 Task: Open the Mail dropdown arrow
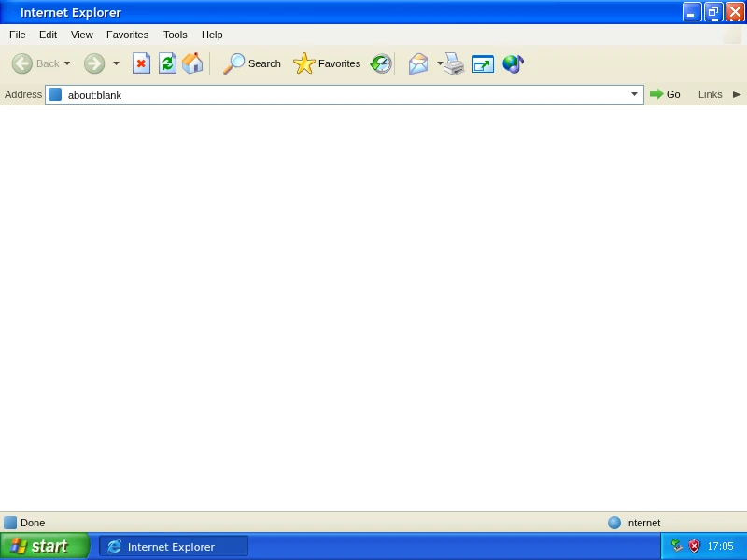tap(440, 63)
